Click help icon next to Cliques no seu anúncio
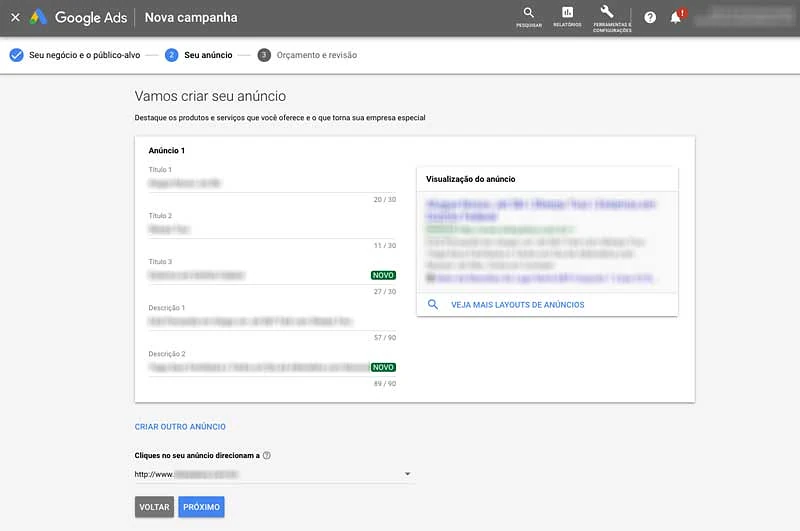Image resolution: width=800 pixels, height=531 pixels. [266, 456]
